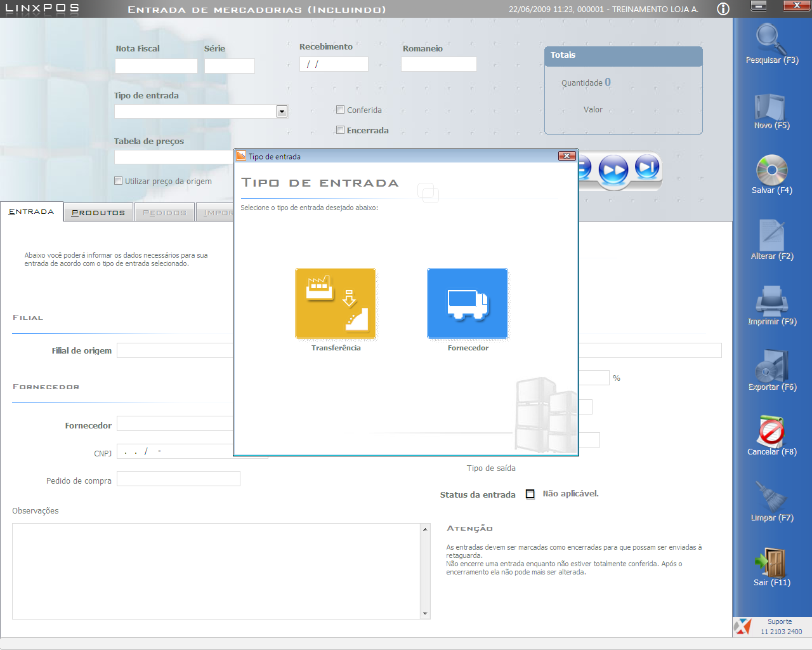812x650 pixels.
Task: Go to next record with fast-forward button
Action: coord(613,169)
